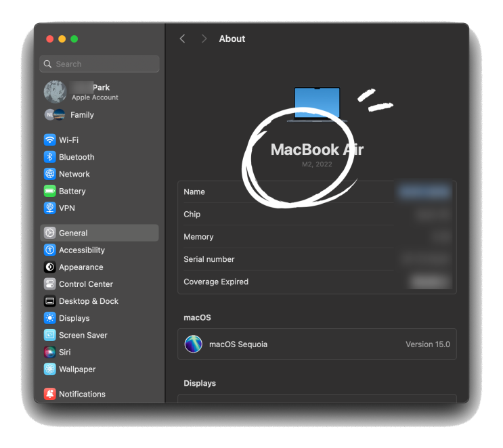Click the macOS Sequoia logo icon
This screenshot has height=448, width=503.
pyautogui.click(x=194, y=344)
